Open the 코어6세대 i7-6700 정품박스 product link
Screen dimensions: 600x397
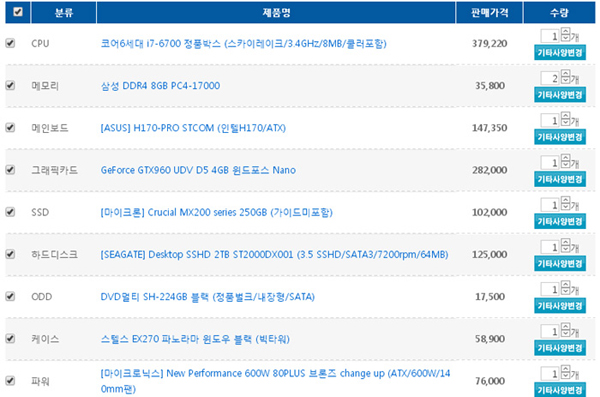click(x=243, y=43)
